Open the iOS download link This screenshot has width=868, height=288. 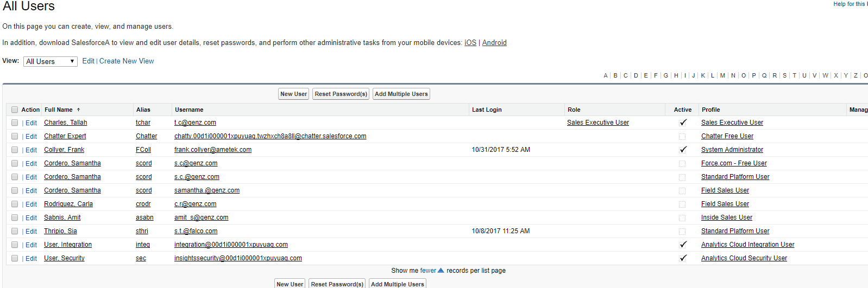coord(470,43)
